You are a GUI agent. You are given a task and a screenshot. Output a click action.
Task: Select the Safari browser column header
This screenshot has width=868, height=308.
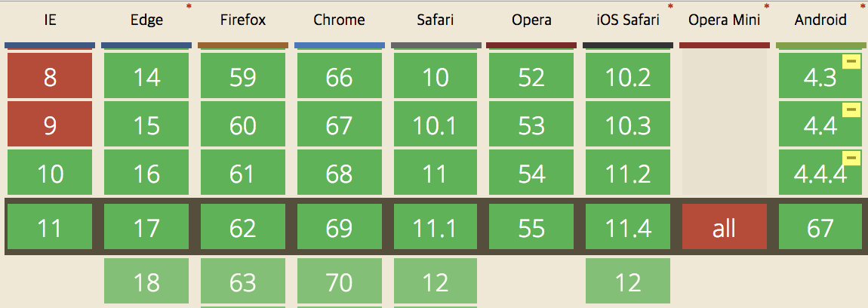click(436, 20)
